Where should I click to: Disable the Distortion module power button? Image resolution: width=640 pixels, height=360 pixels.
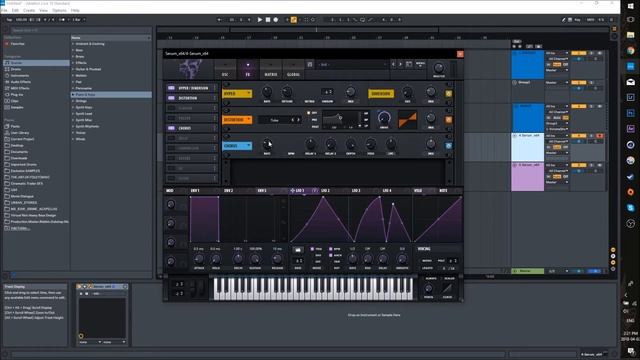448,120
